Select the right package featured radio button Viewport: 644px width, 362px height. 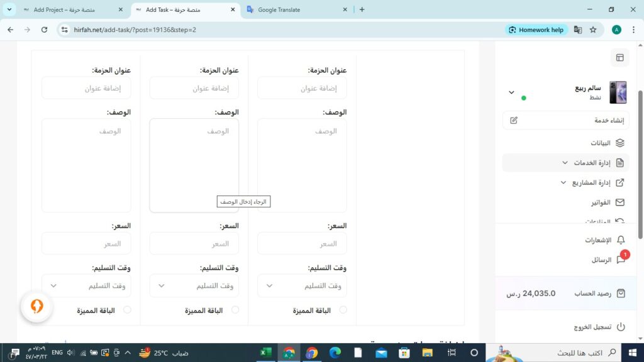click(343, 310)
